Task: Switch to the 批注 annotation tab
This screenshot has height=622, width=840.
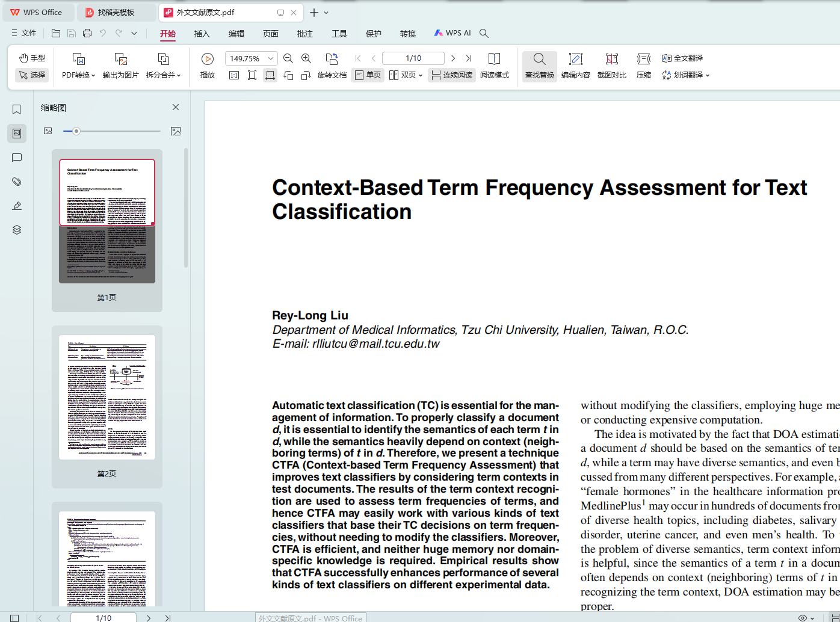Action: 305,34
